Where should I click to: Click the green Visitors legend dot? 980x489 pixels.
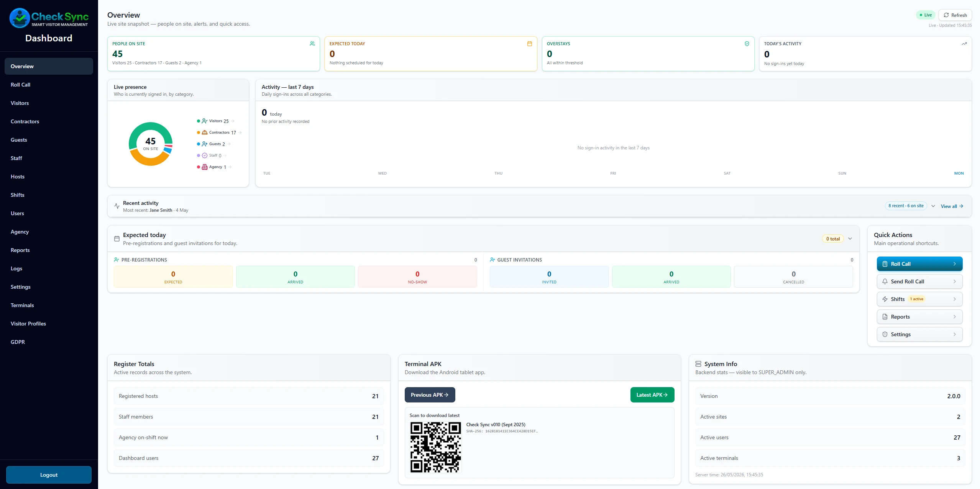click(199, 121)
